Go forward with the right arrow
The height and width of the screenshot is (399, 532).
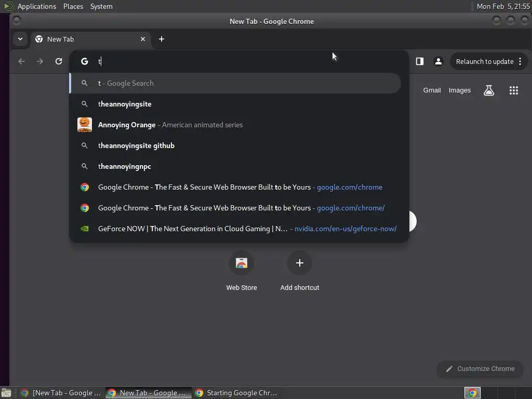(x=40, y=61)
